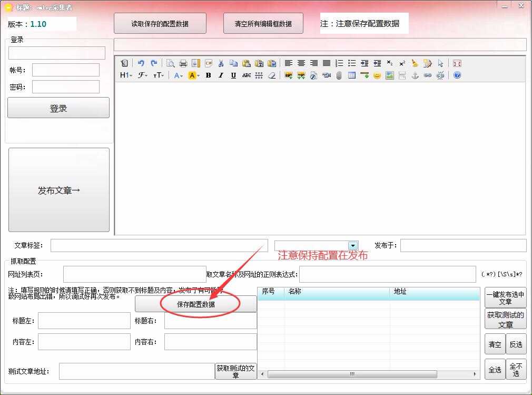Insert page break icon
The height and width of the screenshot is (395, 532).
tap(402, 75)
